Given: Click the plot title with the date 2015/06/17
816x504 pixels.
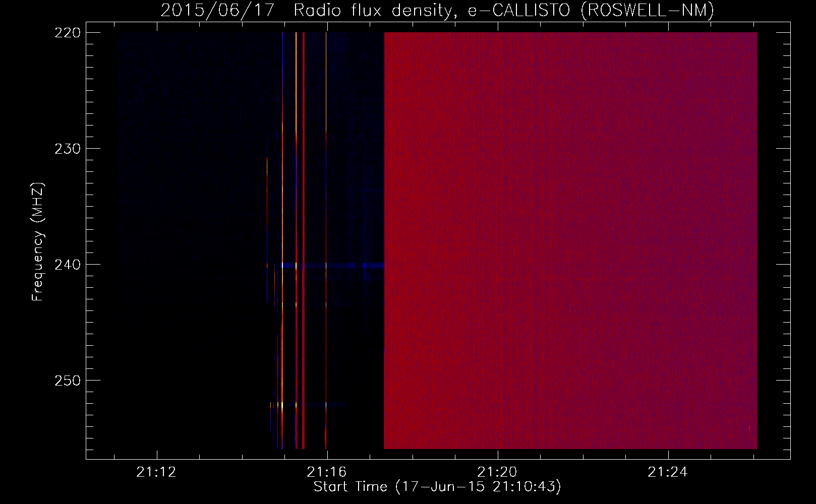Looking at the screenshot, I should coord(437,10).
